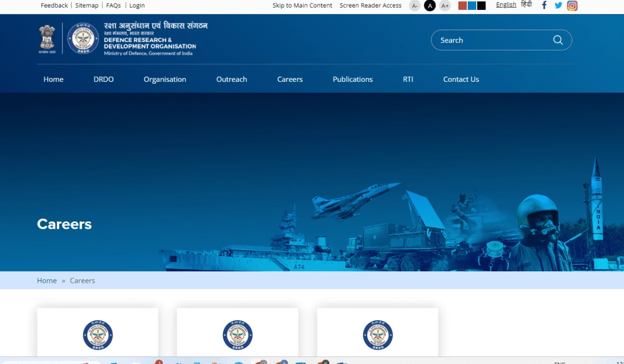Open the Sitemap link

point(87,5)
